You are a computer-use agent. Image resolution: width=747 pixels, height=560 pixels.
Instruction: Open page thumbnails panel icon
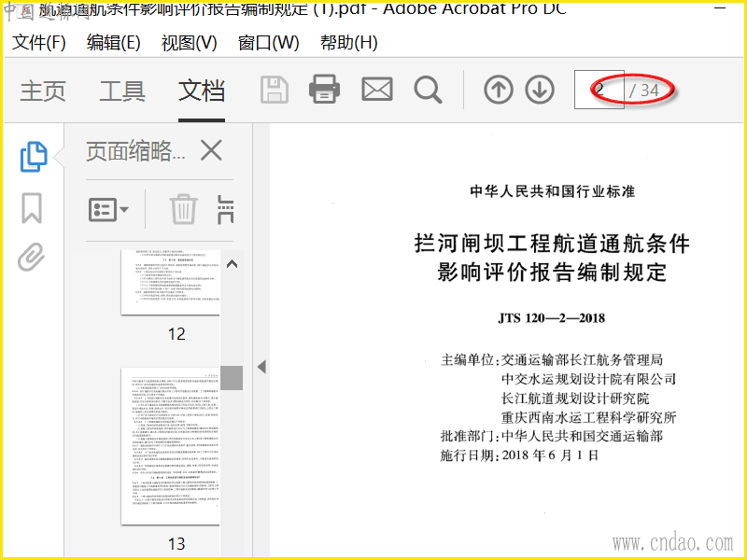pos(34,156)
